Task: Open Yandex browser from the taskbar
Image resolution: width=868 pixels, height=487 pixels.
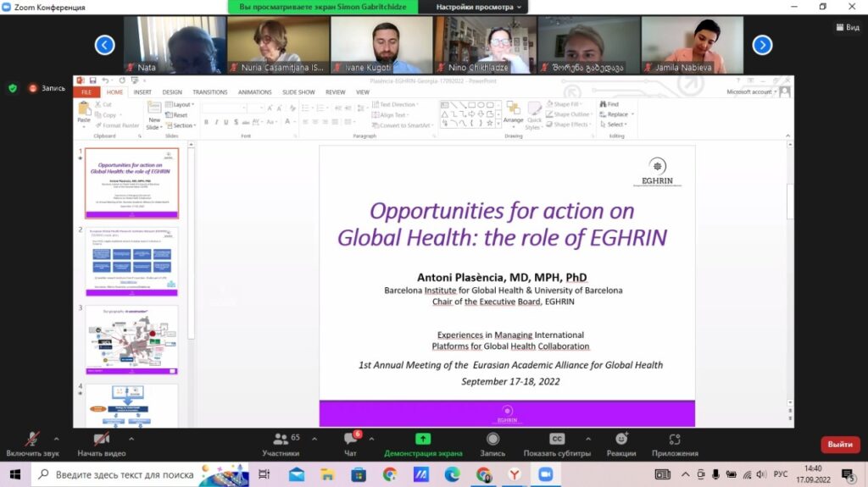Action: (x=515, y=475)
